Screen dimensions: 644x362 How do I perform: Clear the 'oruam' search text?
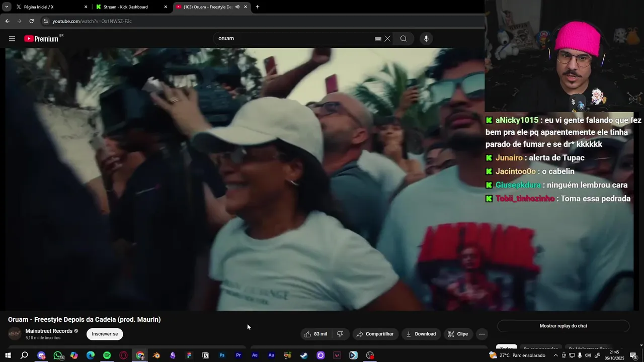(x=387, y=39)
